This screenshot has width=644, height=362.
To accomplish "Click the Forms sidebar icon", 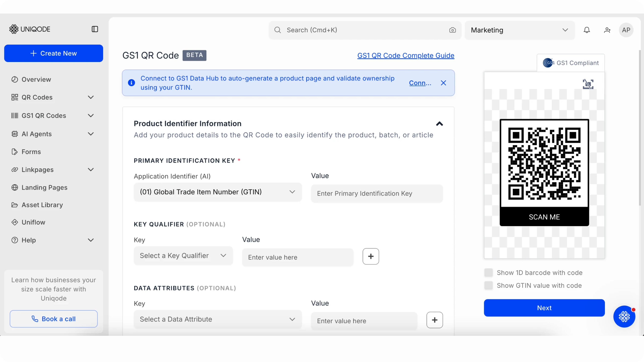I will [x=15, y=152].
